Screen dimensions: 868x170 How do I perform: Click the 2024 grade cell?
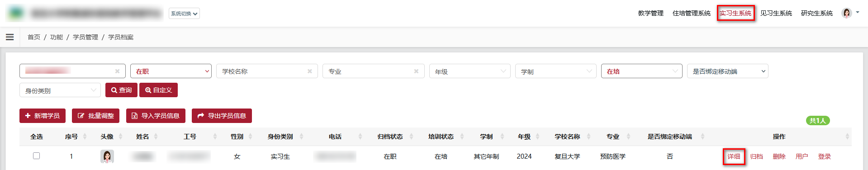524,156
